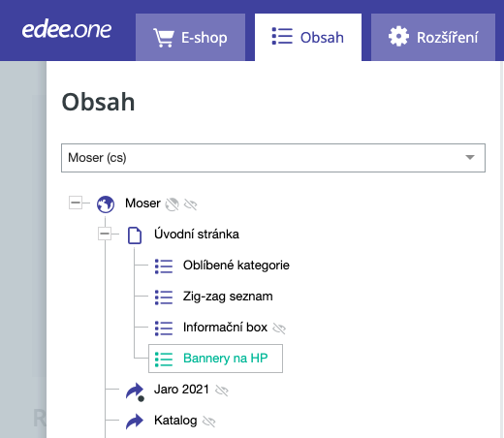Click the list icon beside Oblíbené kategorie
This screenshot has height=438, width=504.
[x=164, y=266]
